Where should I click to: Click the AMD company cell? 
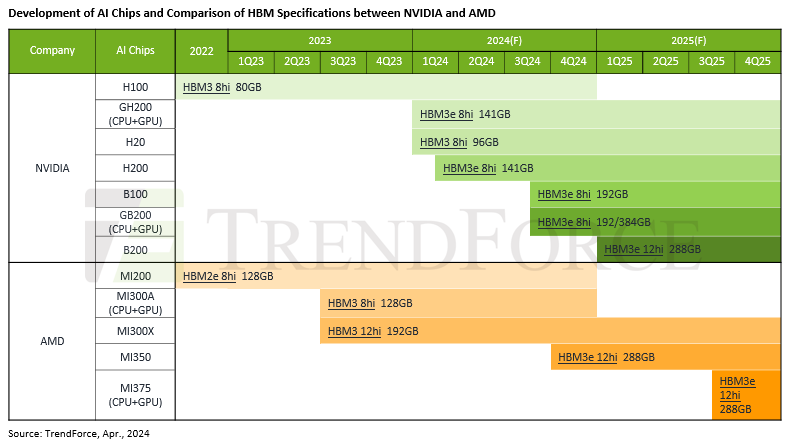[52, 341]
